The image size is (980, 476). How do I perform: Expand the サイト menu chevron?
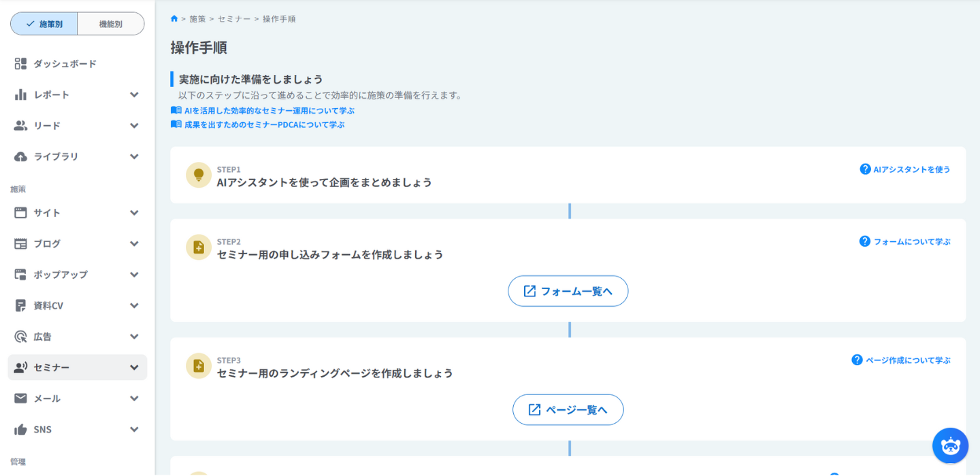pos(134,213)
